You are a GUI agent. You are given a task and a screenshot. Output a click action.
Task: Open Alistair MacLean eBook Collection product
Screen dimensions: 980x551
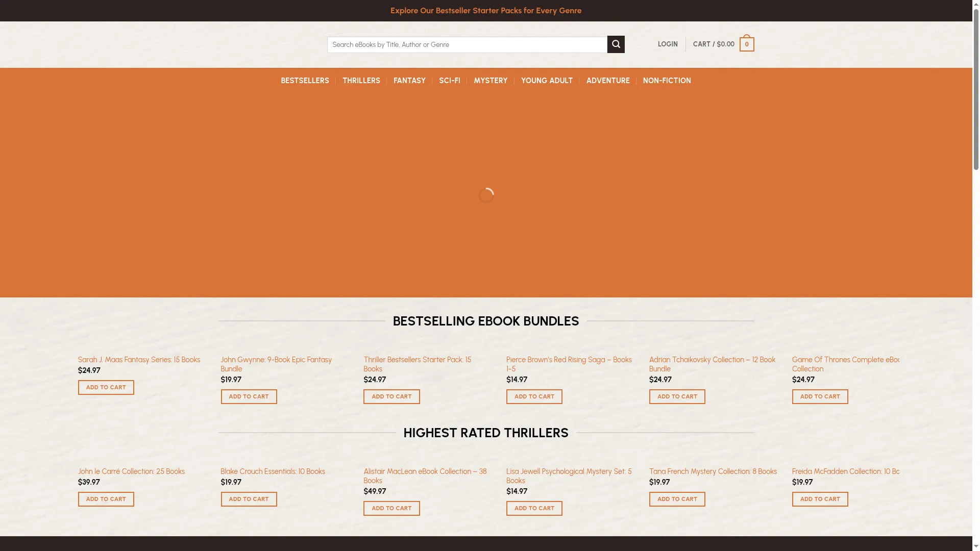tap(425, 476)
